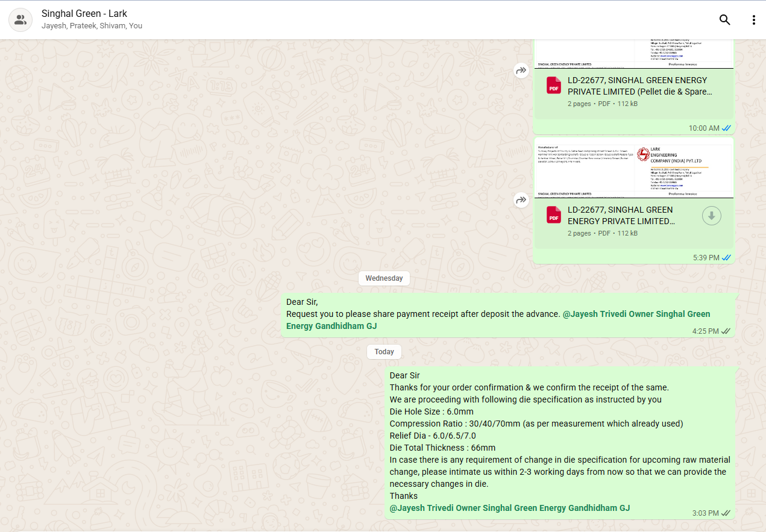Open PDF preview showing Lark Engineering logo
This screenshot has height=532, width=766.
[x=633, y=169]
